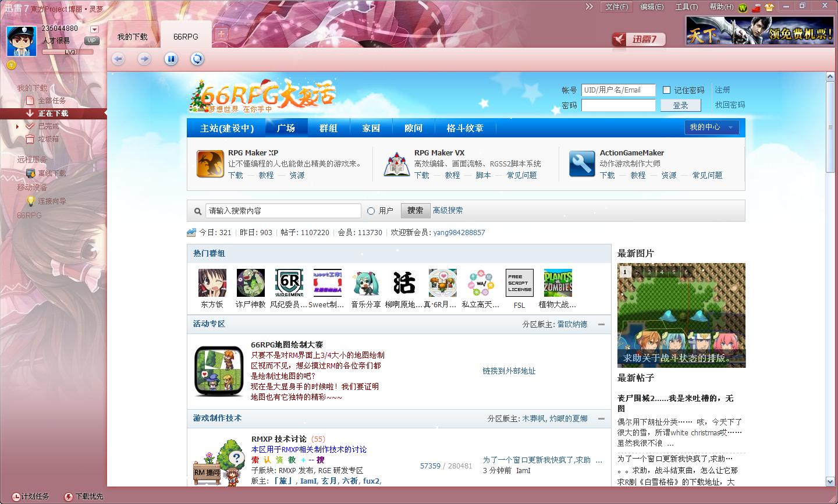The image size is (838, 504).
Task: Open the 高级搜索 link
Action: click(448, 211)
